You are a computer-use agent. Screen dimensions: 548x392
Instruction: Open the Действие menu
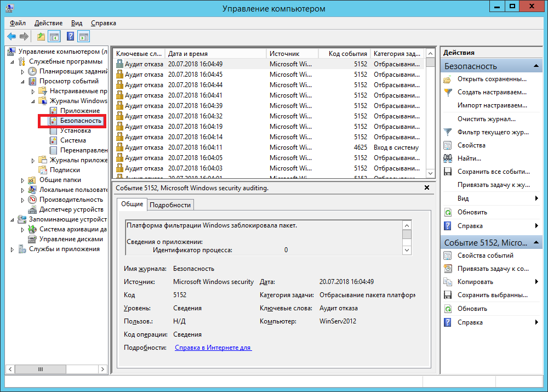(48, 24)
